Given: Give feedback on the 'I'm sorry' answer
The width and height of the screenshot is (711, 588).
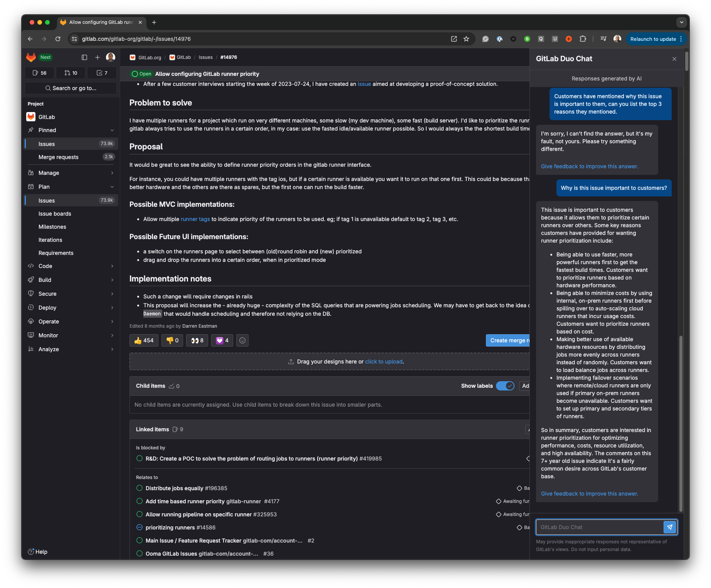Looking at the screenshot, I should click(590, 166).
